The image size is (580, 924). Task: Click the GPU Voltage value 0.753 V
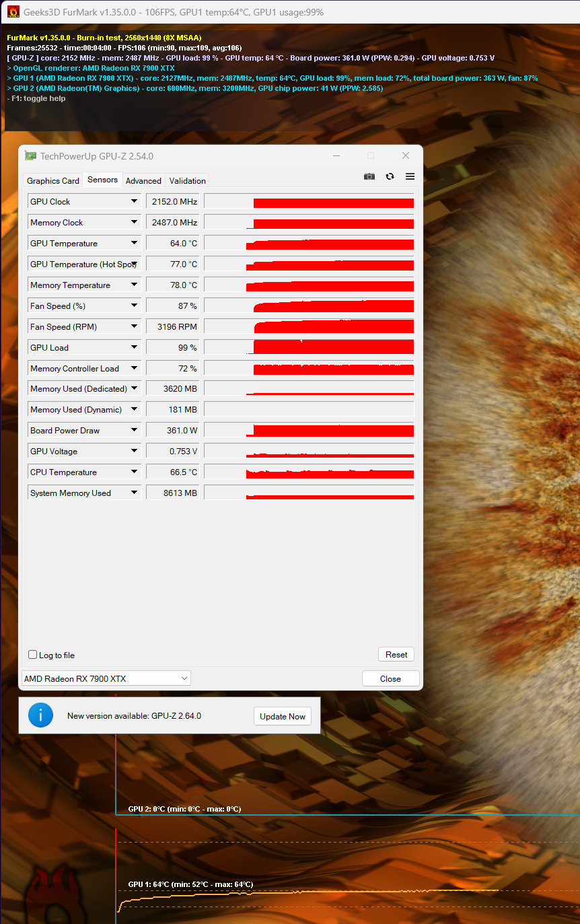pos(172,451)
